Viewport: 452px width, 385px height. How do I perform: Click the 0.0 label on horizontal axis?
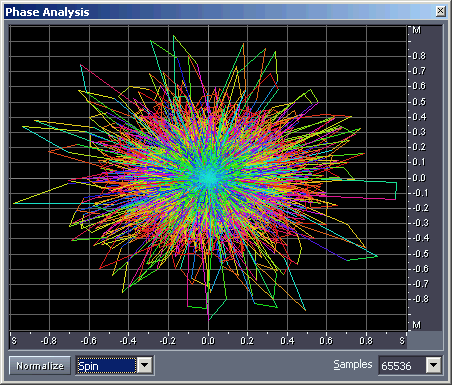208,341
